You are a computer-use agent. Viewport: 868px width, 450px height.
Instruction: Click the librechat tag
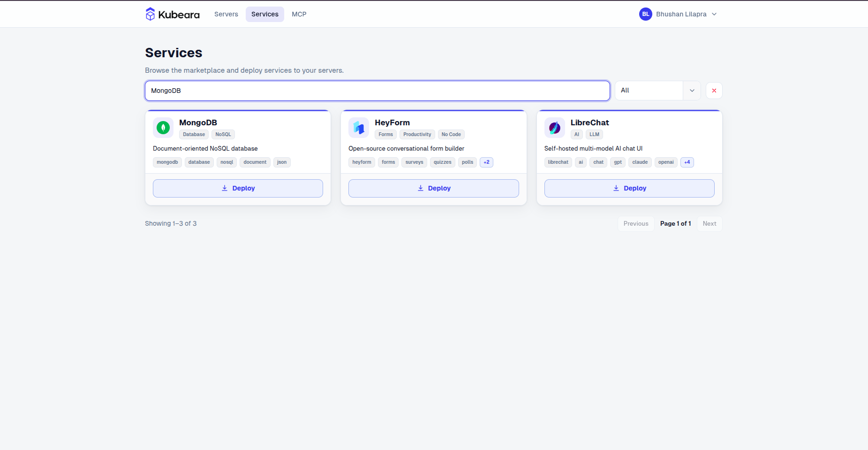coord(558,162)
